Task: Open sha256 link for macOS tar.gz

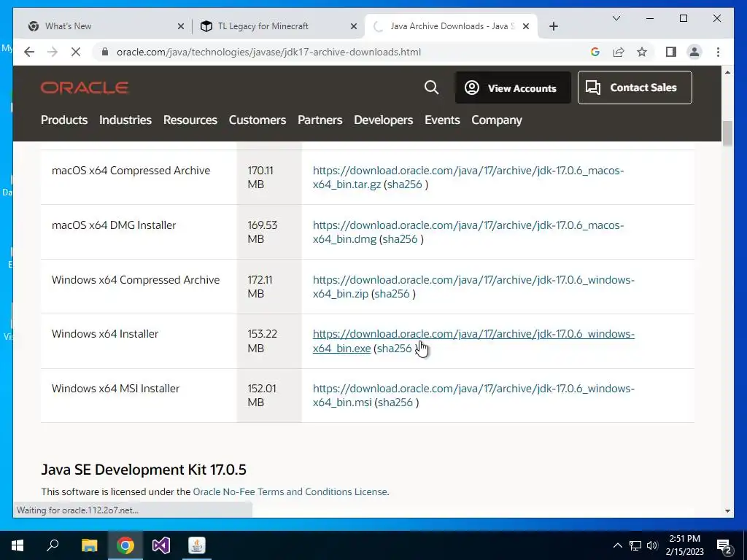Action: pos(404,184)
